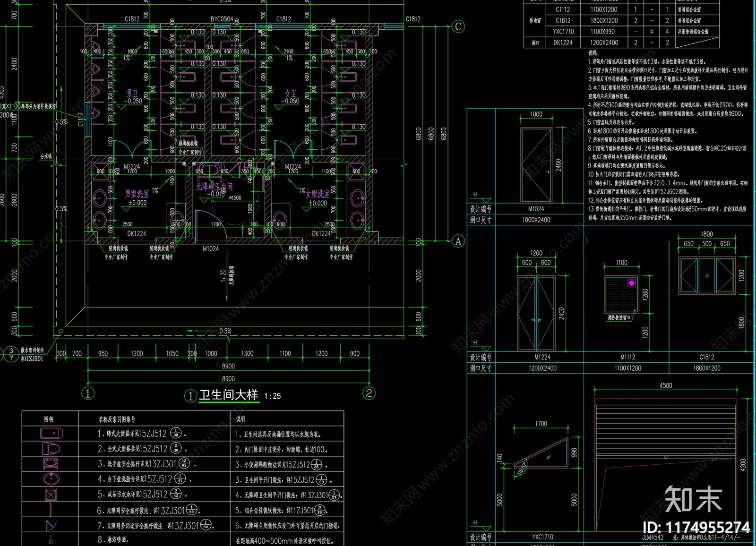
Task: Select note '1、卫生间洁具及地漏位置均以水施为准'
Action: click(278, 434)
